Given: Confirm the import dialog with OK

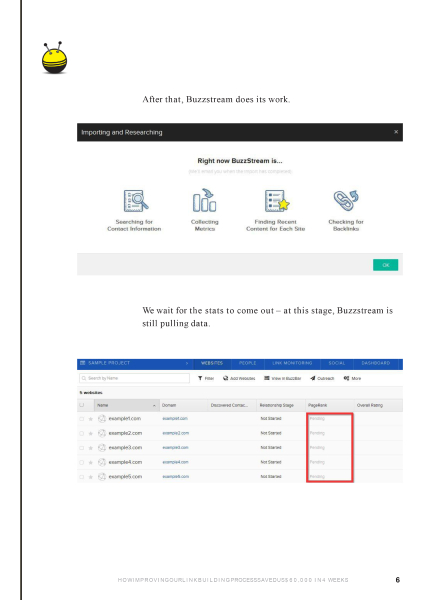Looking at the screenshot, I should click(x=385, y=265).
